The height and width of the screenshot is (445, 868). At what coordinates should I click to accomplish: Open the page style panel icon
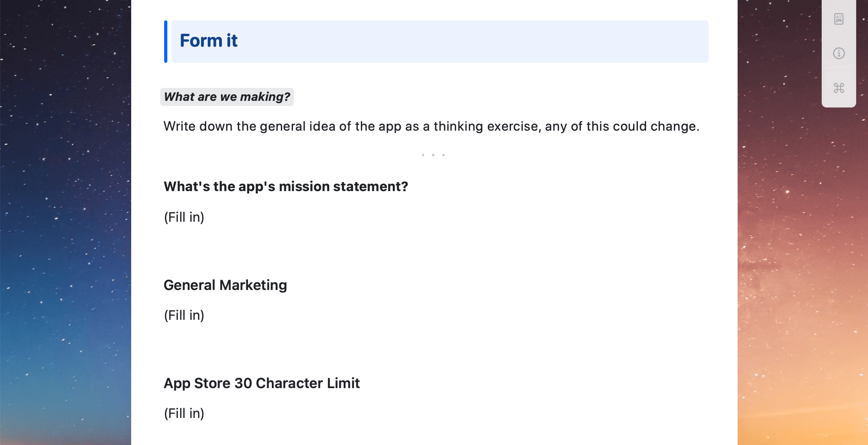tap(839, 18)
